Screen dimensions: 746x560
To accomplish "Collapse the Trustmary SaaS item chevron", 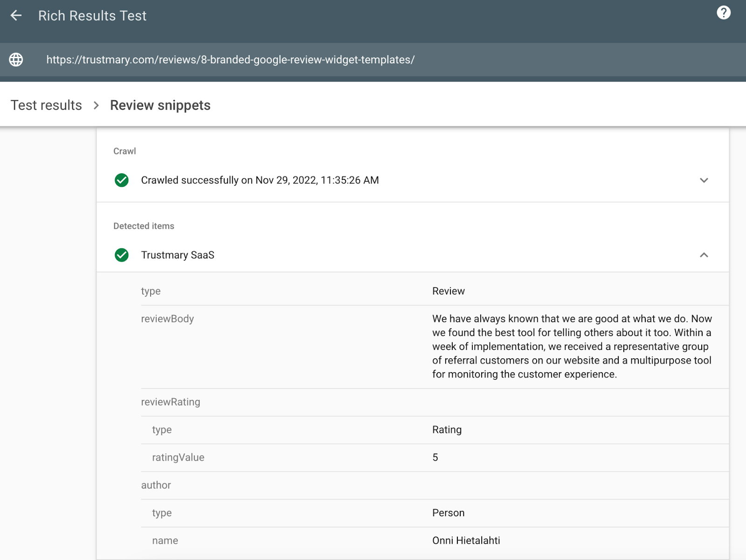I will coord(704,255).
